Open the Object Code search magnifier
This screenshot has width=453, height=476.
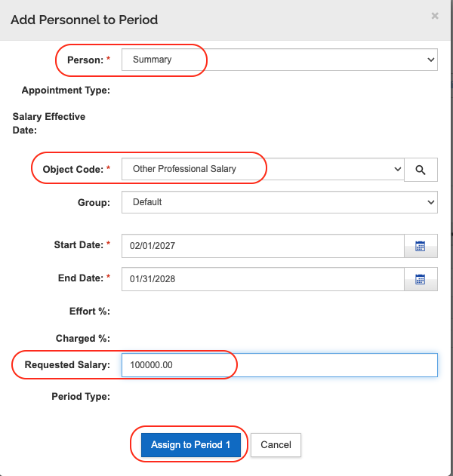tap(421, 170)
